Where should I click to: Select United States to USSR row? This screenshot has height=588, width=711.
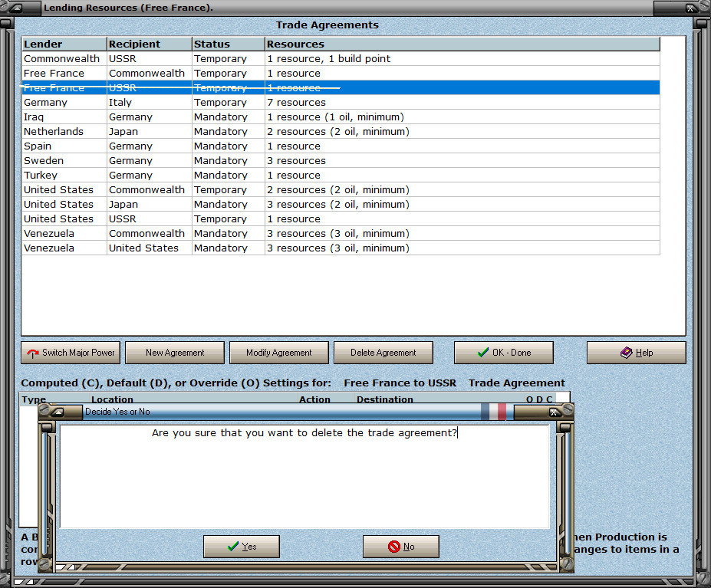coord(341,218)
